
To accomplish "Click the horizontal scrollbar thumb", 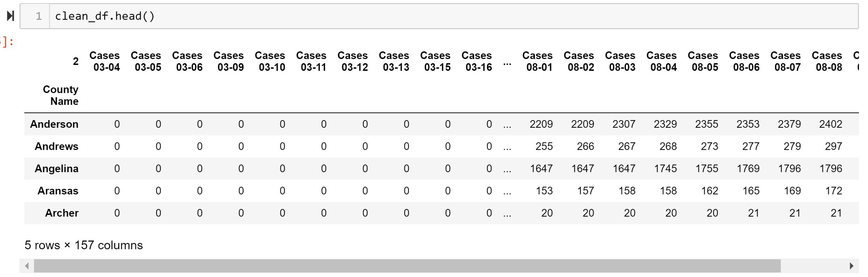I will [x=407, y=266].
